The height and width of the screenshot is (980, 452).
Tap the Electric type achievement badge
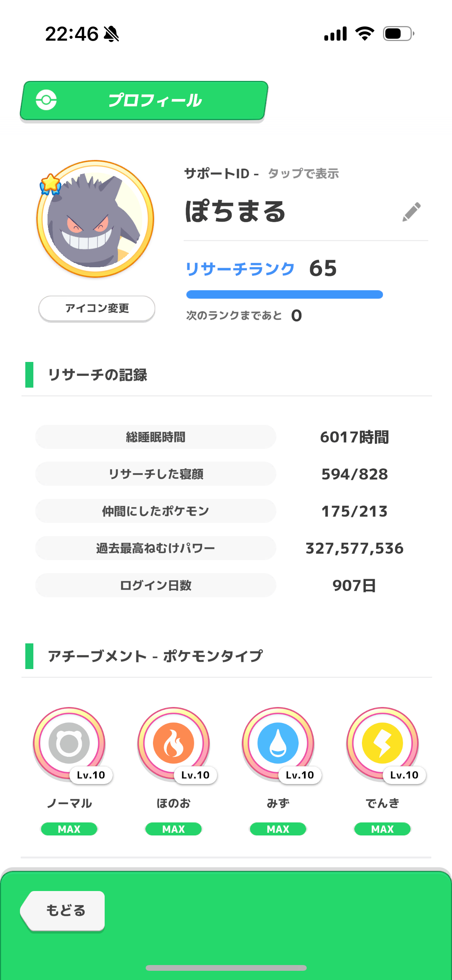tap(382, 743)
